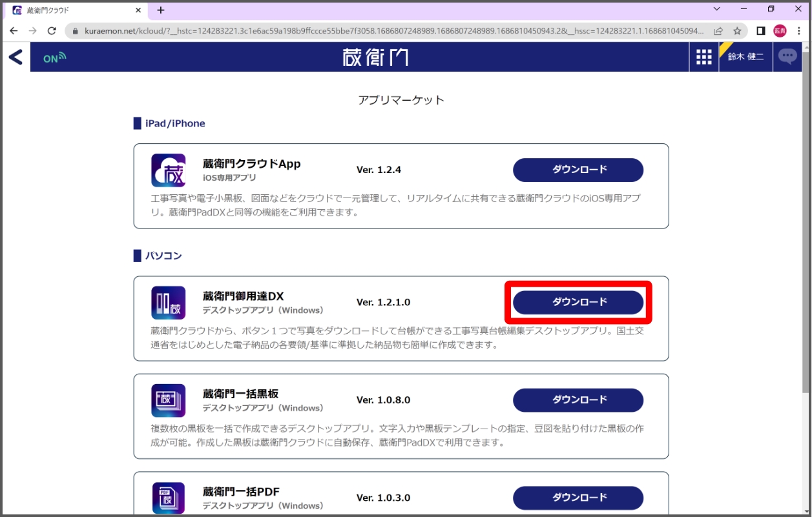Click the browser forward arrow
This screenshot has height=517, width=812.
click(33, 30)
